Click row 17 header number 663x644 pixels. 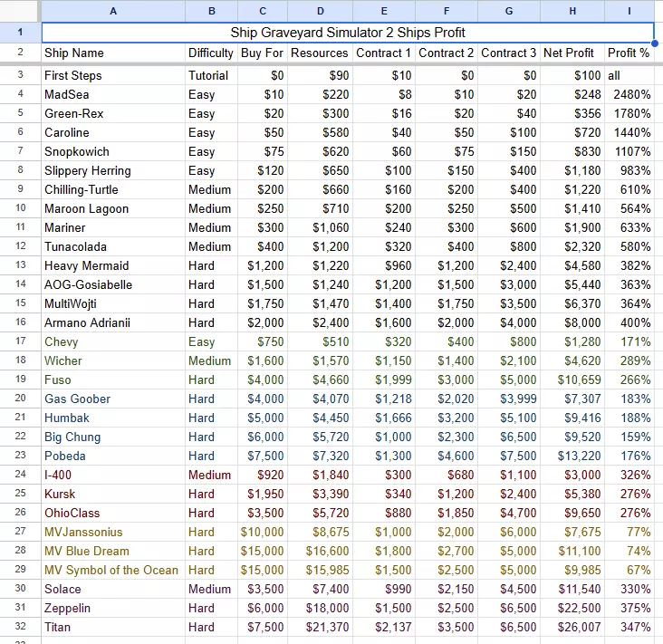(x=20, y=341)
